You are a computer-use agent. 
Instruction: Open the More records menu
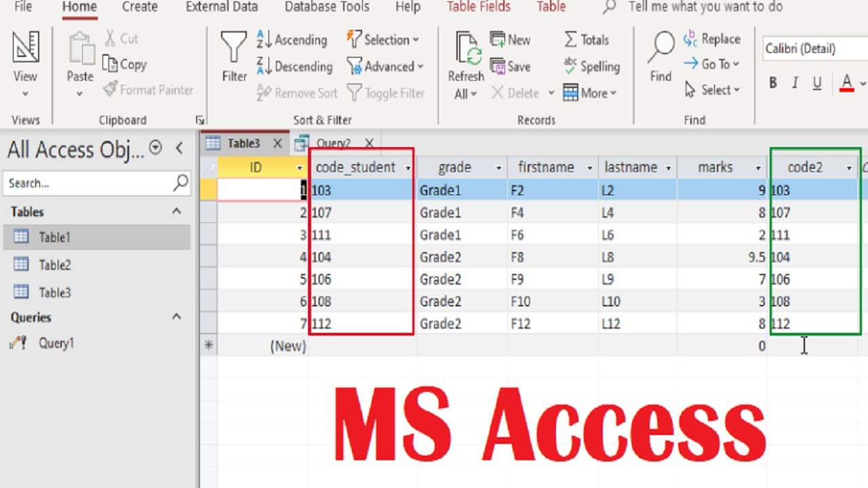590,93
